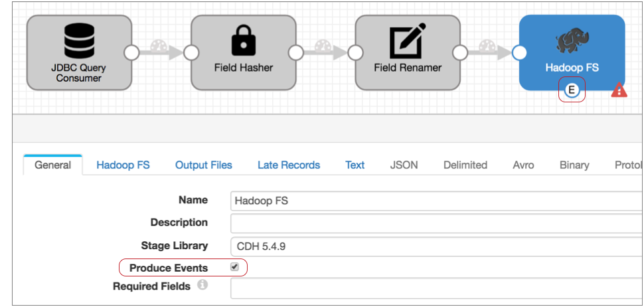Viewport: 644px width, 307px height.
Task: Select the Text data format tab
Action: pyautogui.click(x=355, y=165)
